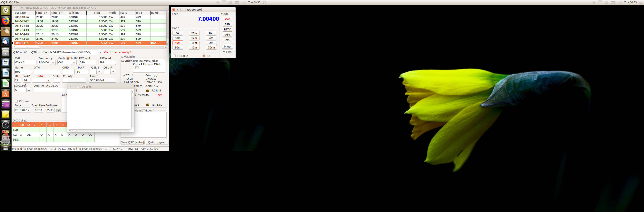
Task: Open the QSL R dropdown
Action: (x=113, y=72)
